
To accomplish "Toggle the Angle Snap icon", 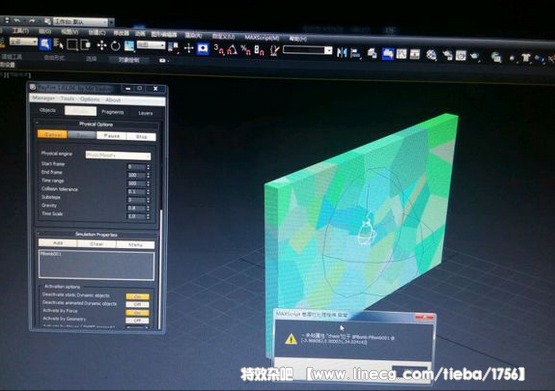I will click(232, 50).
